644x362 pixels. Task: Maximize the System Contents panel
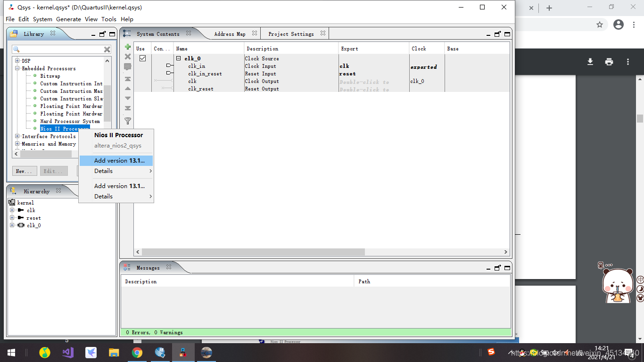(x=507, y=34)
